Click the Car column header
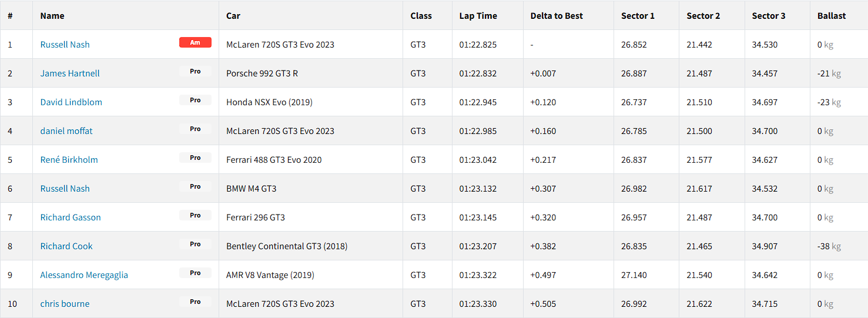Screen dimensions: 868x318 233,16
